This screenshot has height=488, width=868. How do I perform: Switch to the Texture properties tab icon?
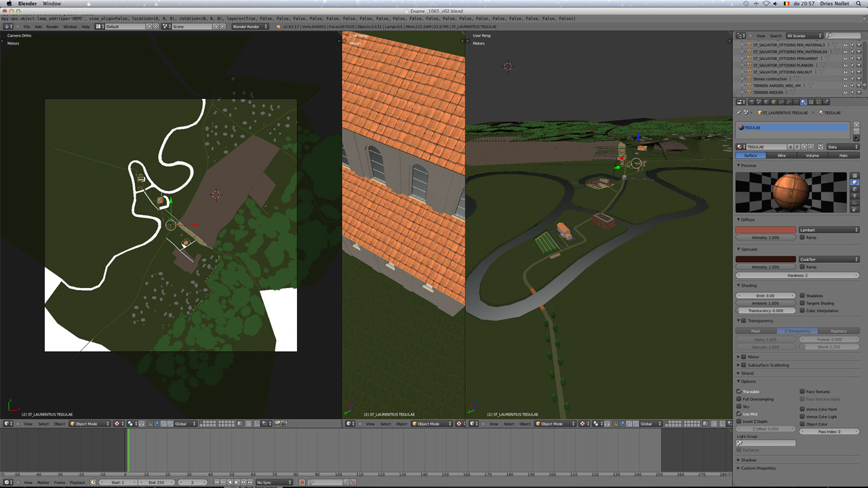pos(811,102)
